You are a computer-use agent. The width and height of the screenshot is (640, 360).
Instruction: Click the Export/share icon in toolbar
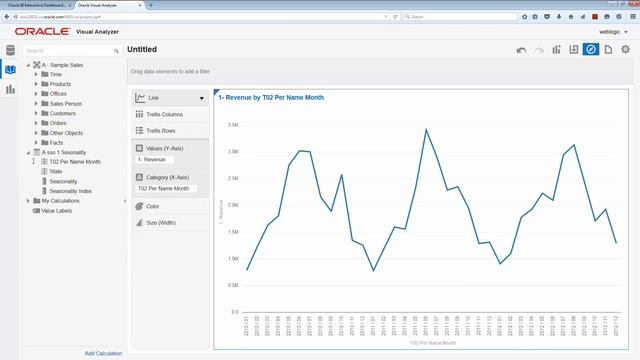(573, 49)
